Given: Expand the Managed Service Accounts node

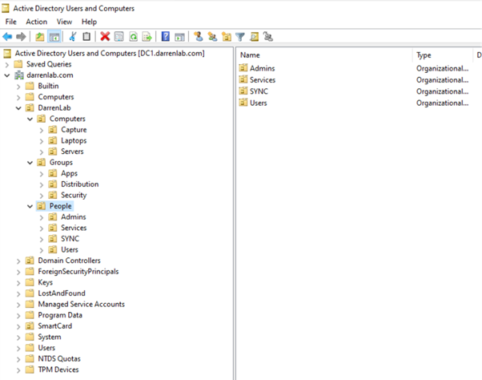Looking at the screenshot, I should point(18,305).
